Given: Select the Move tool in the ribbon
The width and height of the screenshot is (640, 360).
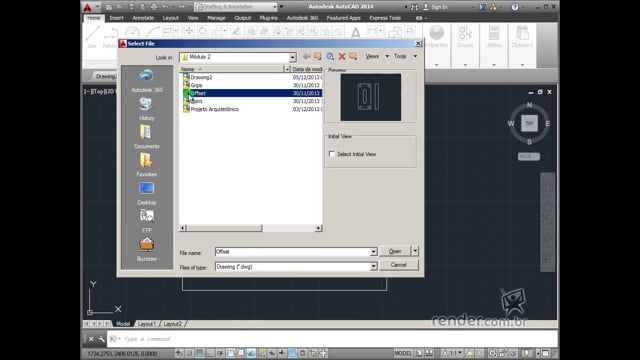Looking at the screenshot, I should click(188, 31).
